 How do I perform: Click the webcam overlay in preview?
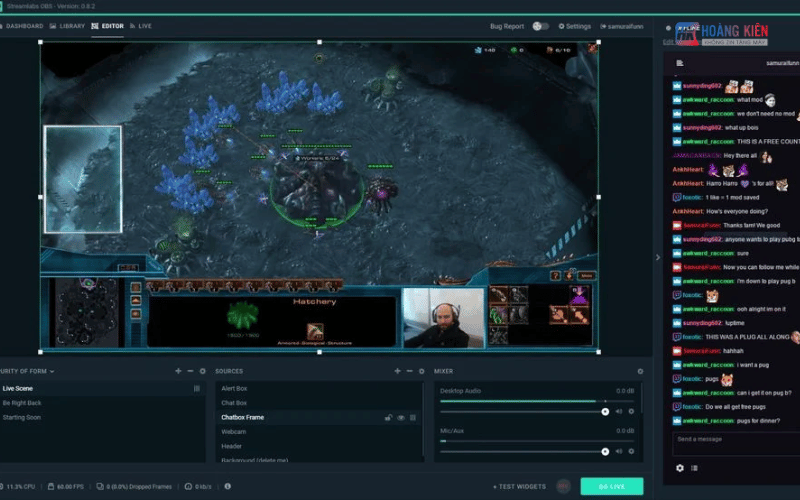443,317
